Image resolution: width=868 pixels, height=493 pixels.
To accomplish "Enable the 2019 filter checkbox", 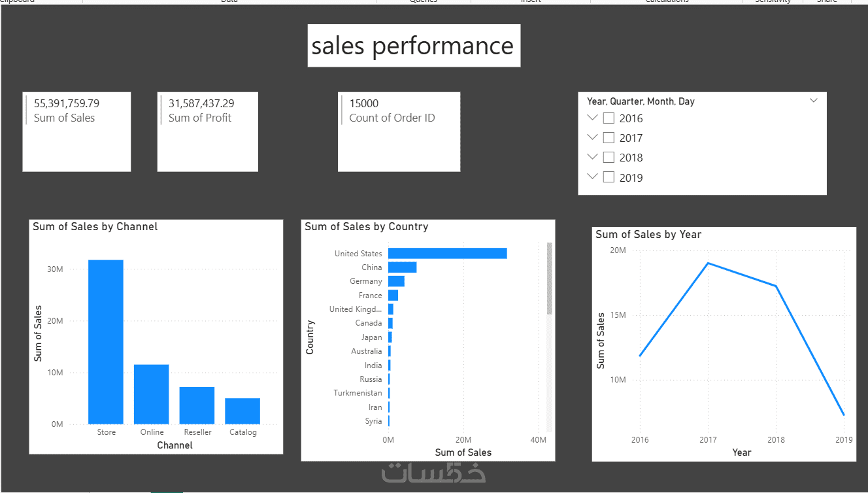I will [609, 177].
